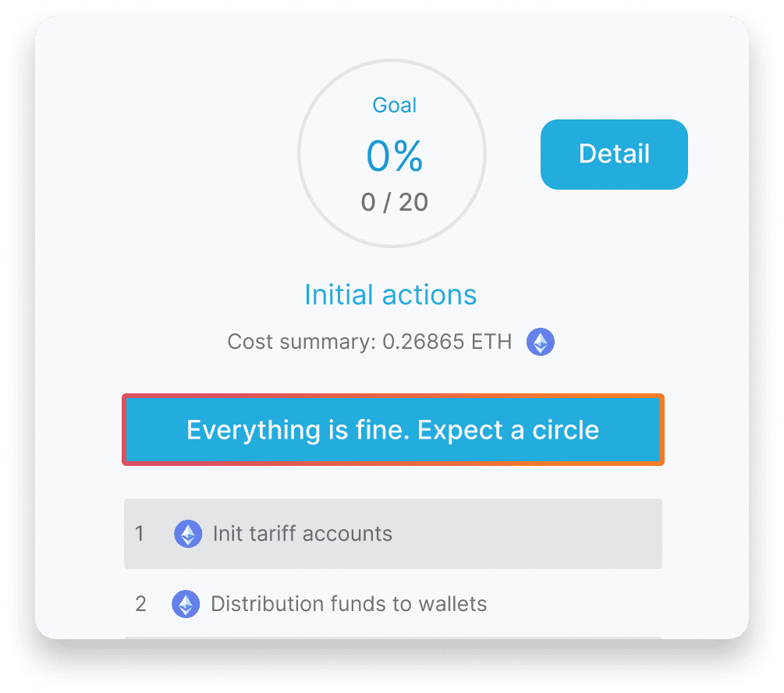Click the 'Goal' label inside the circle
Screen dimensions: 784x693
[x=394, y=105]
